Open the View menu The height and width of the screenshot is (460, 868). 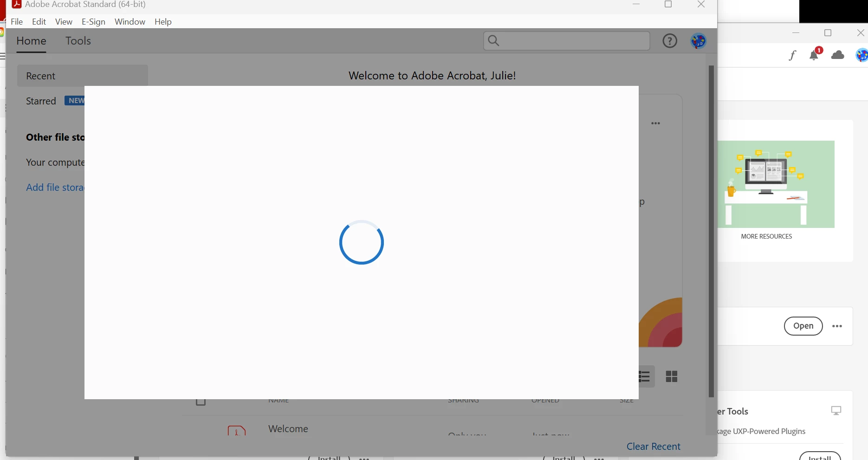[64, 22]
